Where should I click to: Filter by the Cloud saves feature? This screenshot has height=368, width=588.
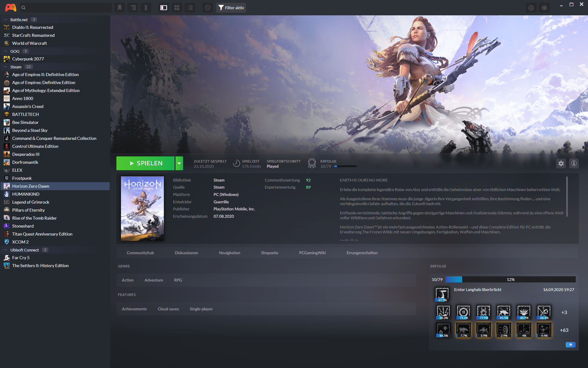168,309
